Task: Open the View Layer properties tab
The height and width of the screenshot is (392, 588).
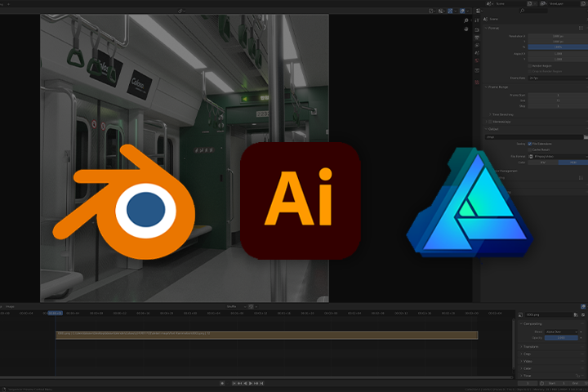Action: (x=477, y=45)
